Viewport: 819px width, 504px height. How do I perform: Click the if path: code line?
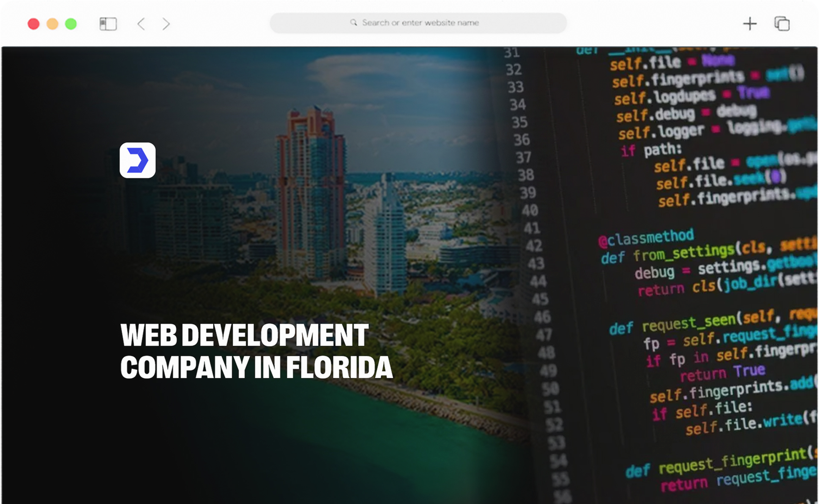(x=651, y=150)
